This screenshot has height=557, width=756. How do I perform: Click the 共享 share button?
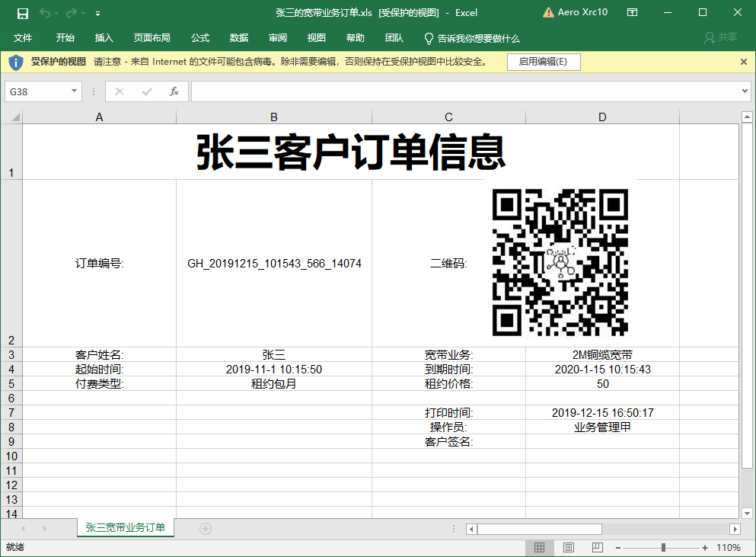721,37
